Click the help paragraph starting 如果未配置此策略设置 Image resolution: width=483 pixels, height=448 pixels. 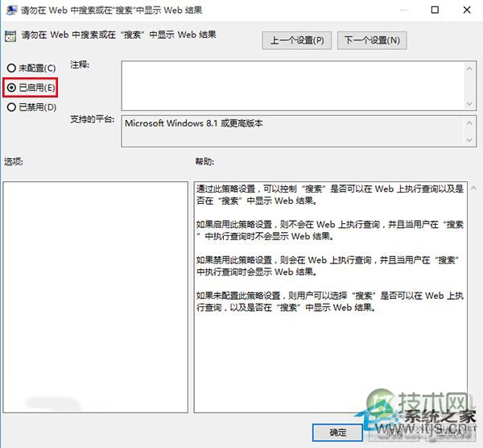(x=330, y=301)
